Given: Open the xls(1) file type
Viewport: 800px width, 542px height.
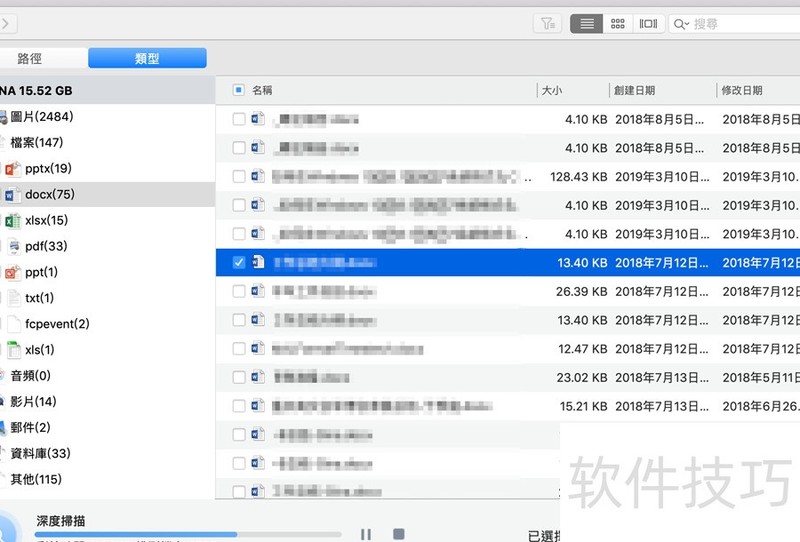Looking at the screenshot, I should tap(40, 350).
